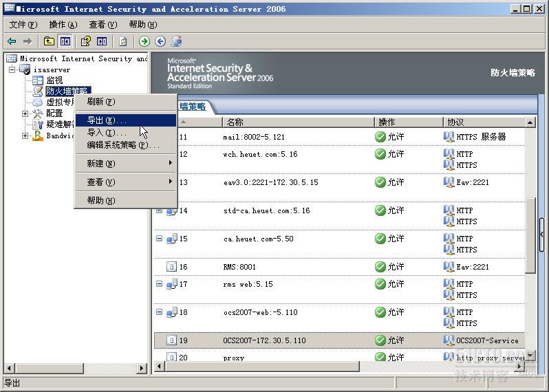Toggle the show/hide console tree icon

pos(65,41)
